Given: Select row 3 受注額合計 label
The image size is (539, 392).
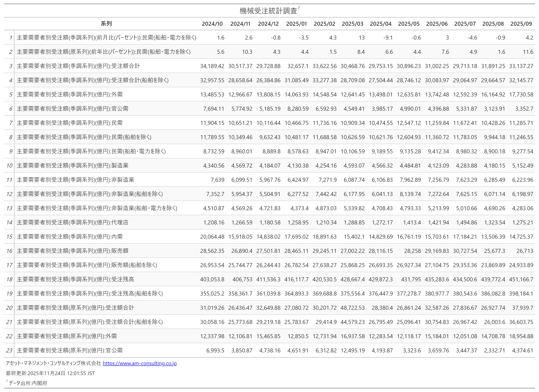Looking at the screenshot, I should pyautogui.click(x=78, y=66).
